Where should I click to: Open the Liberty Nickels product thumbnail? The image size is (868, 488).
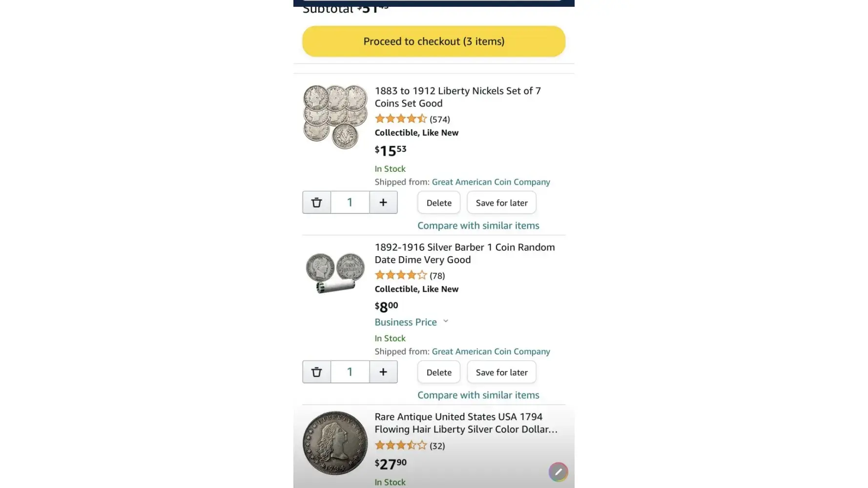[x=335, y=117]
